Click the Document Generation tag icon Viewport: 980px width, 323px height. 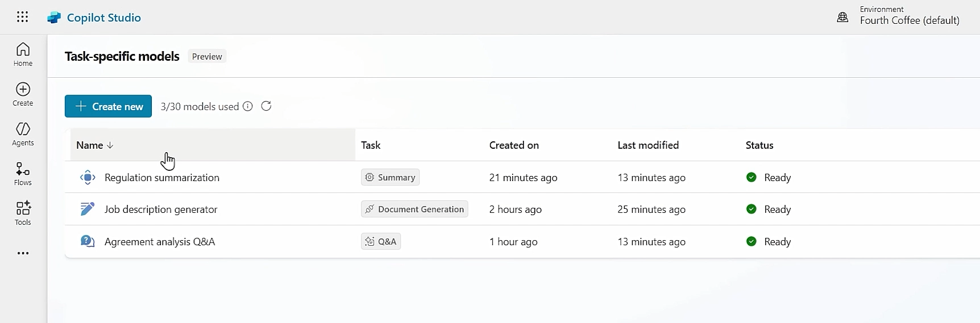[369, 209]
